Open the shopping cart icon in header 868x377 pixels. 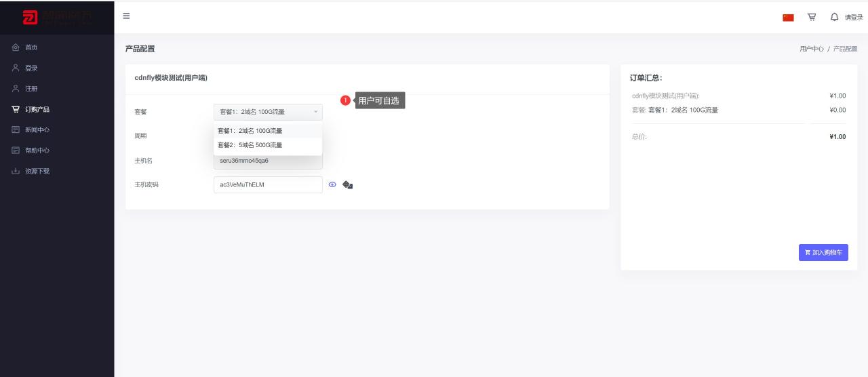[x=812, y=17]
